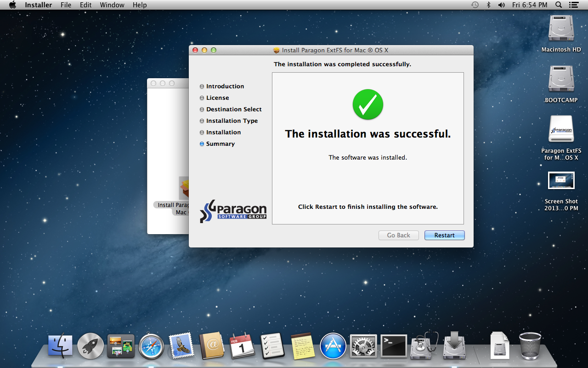Open Terminal from the Dock
588x368 pixels.
[394, 346]
